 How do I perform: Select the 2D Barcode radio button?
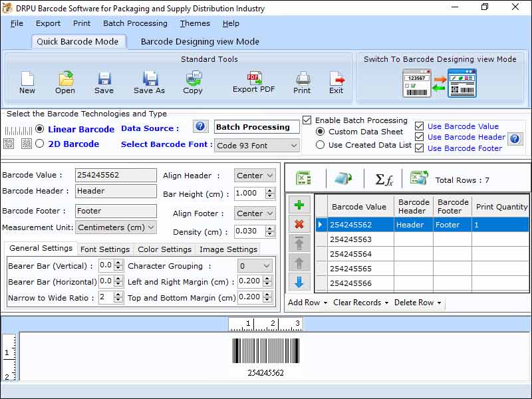pos(40,144)
